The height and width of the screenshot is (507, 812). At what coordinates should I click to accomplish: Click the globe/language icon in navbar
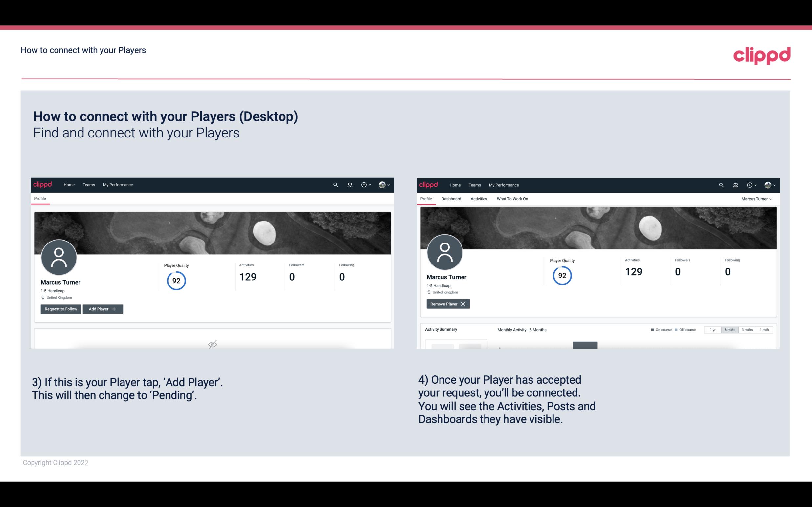click(x=381, y=184)
